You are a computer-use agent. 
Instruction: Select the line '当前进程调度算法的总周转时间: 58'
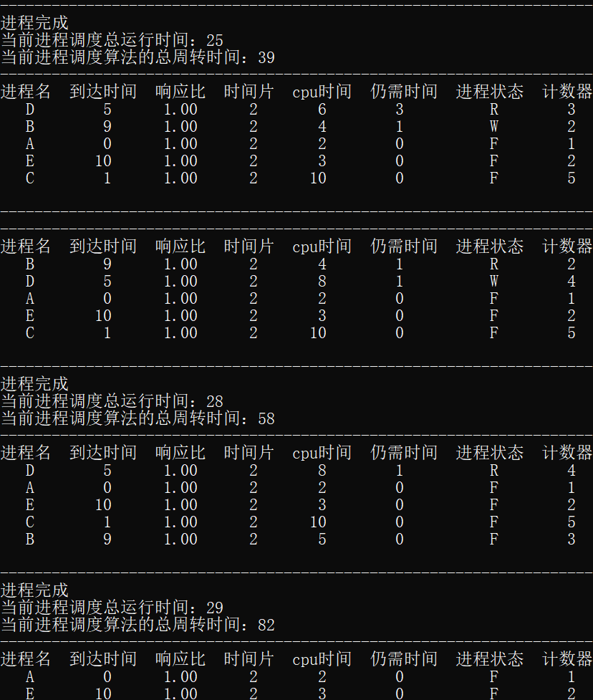[x=138, y=418]
